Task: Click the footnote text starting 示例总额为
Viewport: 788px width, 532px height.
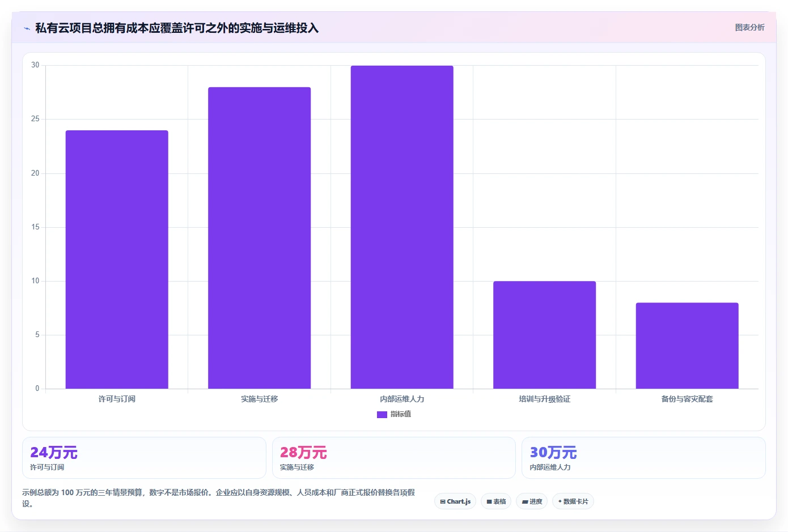Action: [219, 498]
